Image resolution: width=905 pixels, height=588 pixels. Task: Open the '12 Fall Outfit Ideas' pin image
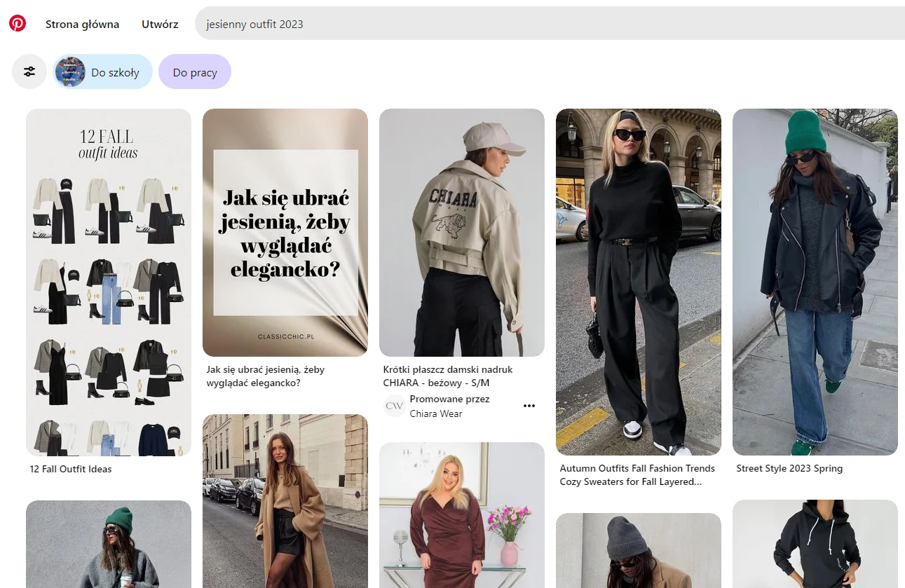click(x=109, y=282)
